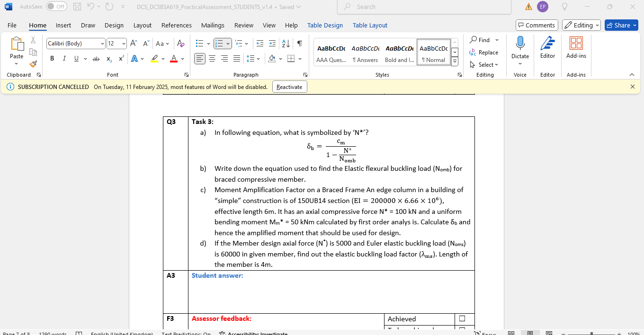Check the Achieved checkbox in the feedback table

(462, 318)
